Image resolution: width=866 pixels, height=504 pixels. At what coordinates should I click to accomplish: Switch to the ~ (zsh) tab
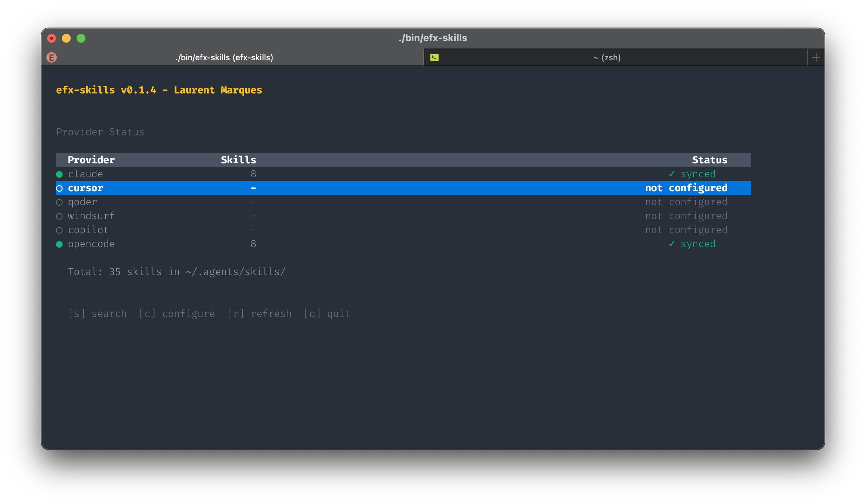click(607, 57)
